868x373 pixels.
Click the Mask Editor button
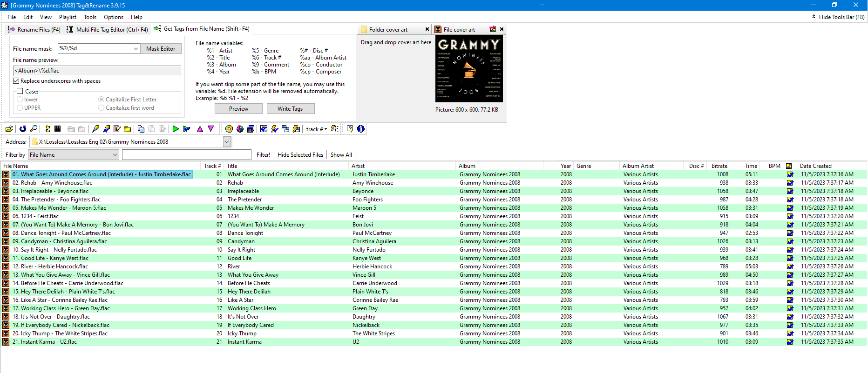161,48
